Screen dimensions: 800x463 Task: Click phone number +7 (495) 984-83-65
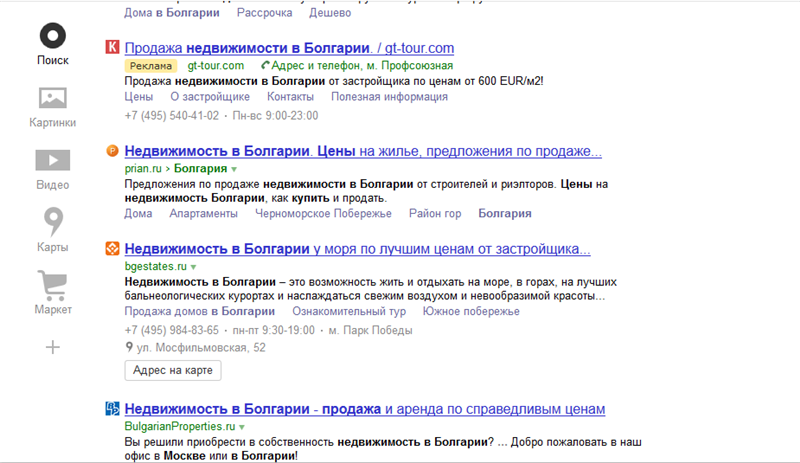coord(172,330)
